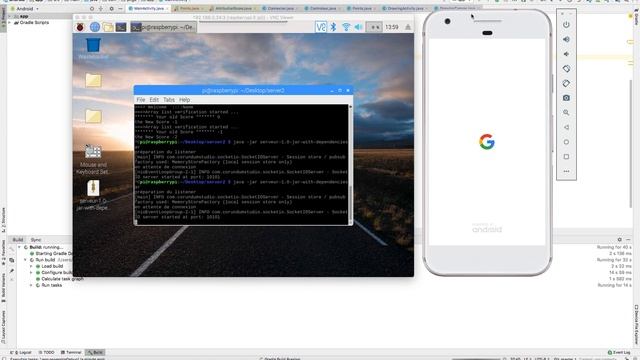Open the Bluetooth menu in the Pi tray

click(x=333, y=27)
